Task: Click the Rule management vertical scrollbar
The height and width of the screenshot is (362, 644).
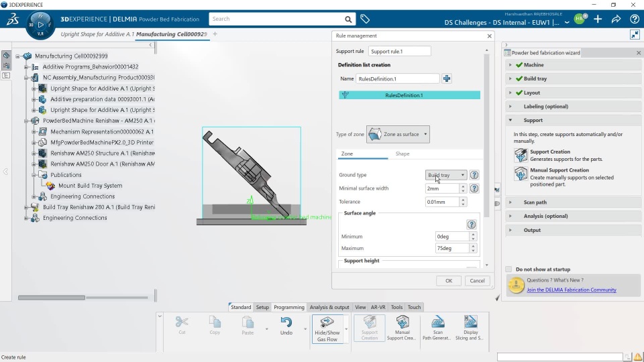Action: 487,135
